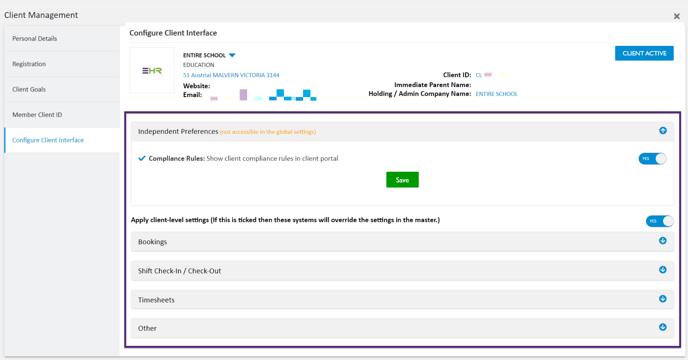The image size is (688, 360).
Task: Close the Client Management dialog
Action: 677,16
